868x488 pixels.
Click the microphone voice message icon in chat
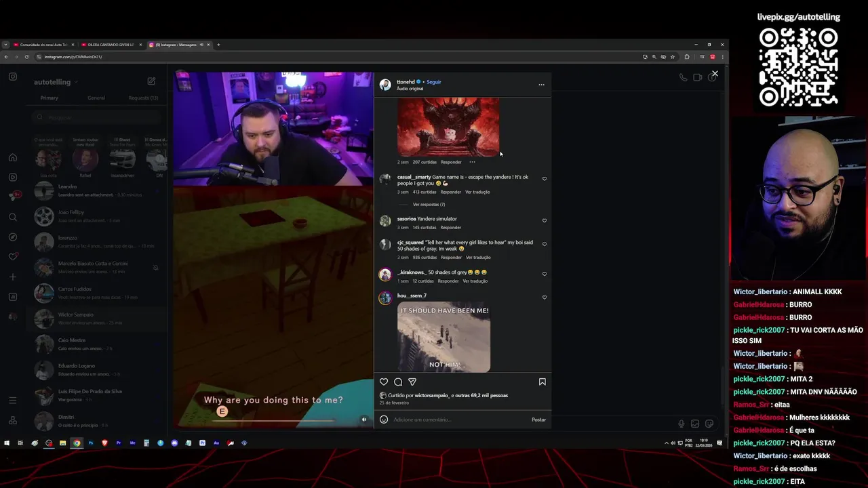682,424
